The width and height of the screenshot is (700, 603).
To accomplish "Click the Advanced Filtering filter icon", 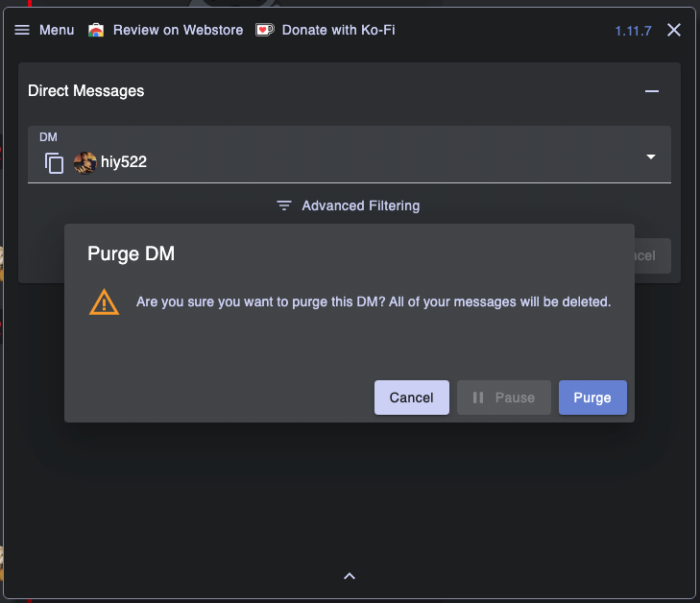I will click(x=284, y=205).
